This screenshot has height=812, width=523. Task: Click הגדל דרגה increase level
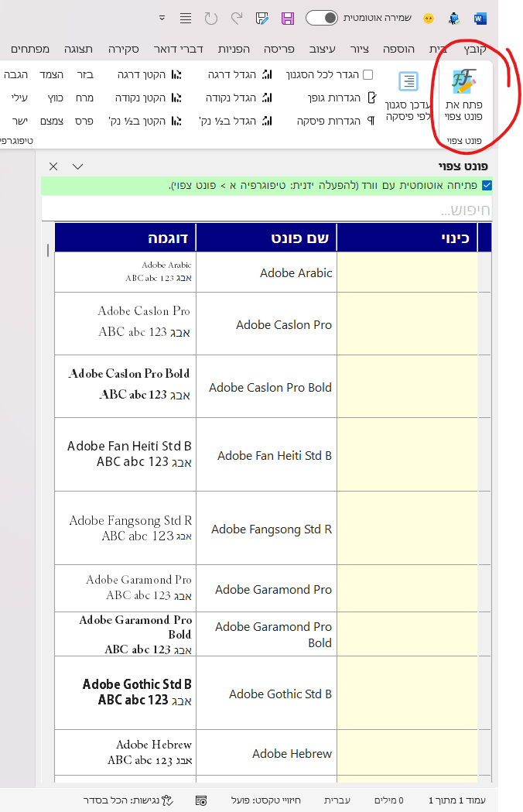240,74
